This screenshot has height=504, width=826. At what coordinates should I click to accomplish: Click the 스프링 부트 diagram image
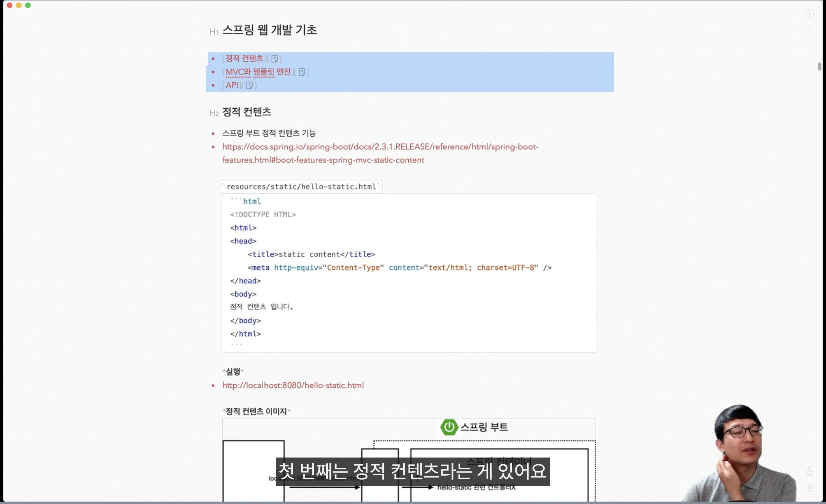click(x=409, y=460)
